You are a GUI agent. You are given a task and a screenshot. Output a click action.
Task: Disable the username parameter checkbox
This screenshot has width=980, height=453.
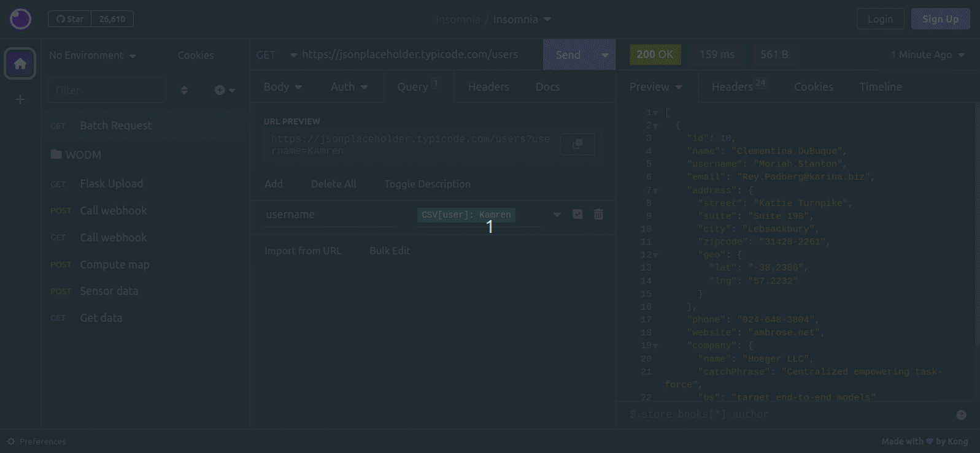[x=577, y=214]
